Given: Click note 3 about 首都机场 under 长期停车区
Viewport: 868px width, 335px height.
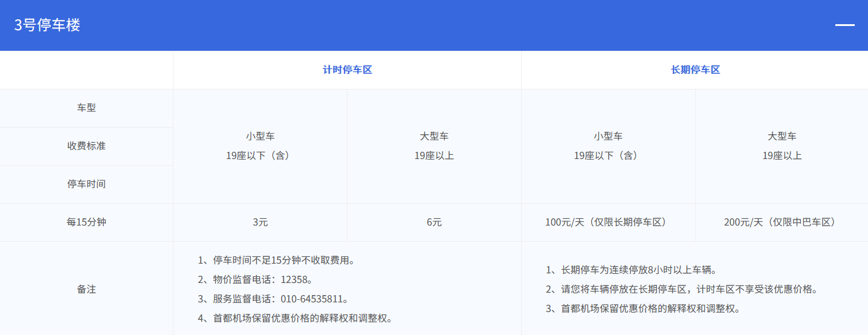Looking at the screenshot, I should 643,308.
